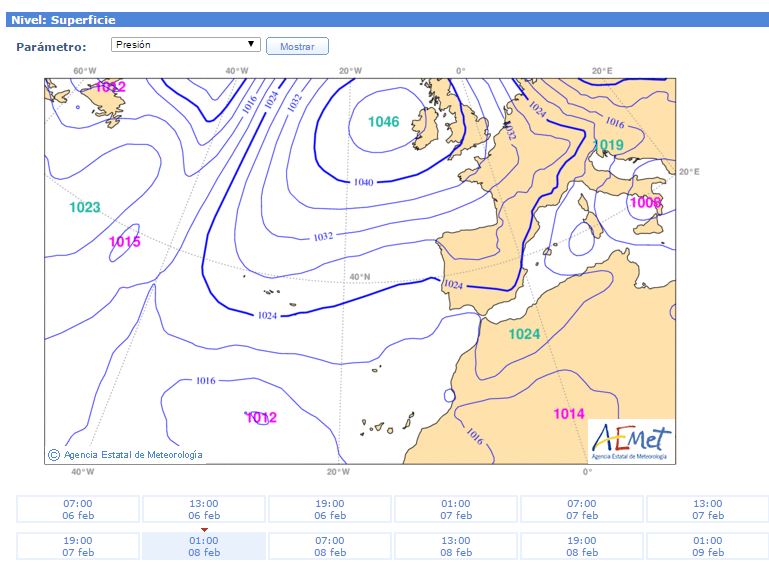This screenshot has height=565, width=769.
Task: Click the AEMet logo on the map
Action: (631, 440)
